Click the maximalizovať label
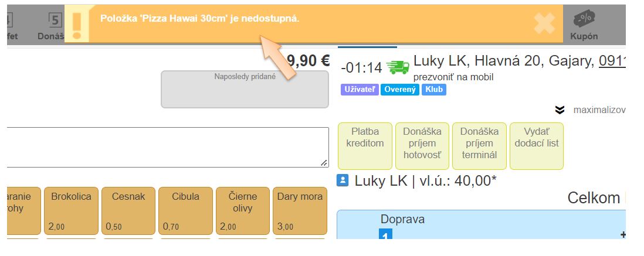 (x=599, y=110)
